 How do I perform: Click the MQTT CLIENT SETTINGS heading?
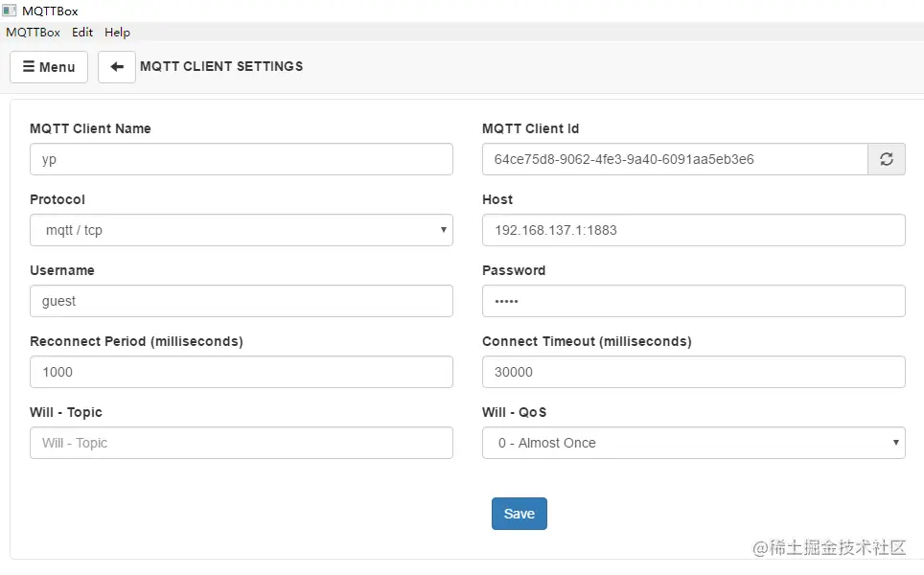point(221,67)
